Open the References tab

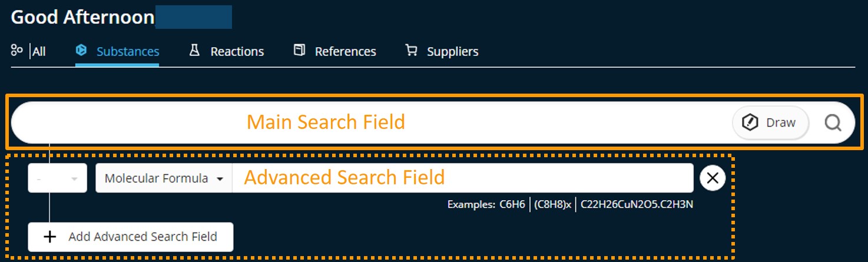point(345,52)
